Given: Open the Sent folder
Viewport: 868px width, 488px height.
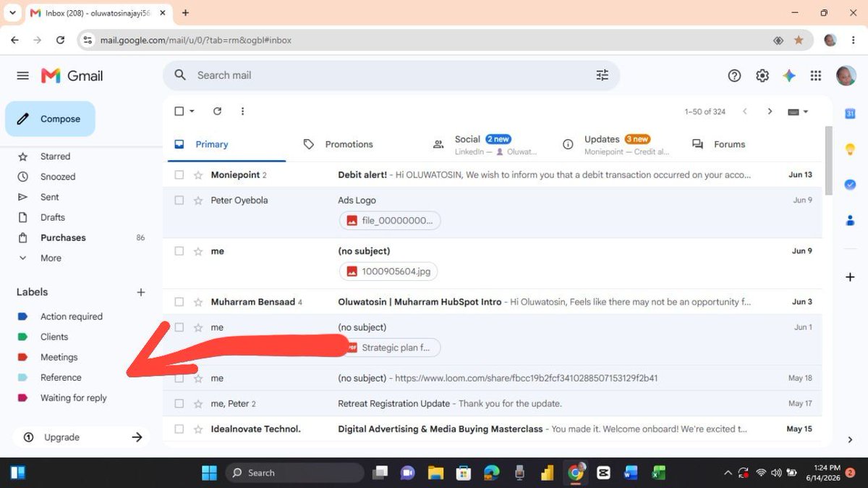Looking at the screenshot, I should point(50,197).
